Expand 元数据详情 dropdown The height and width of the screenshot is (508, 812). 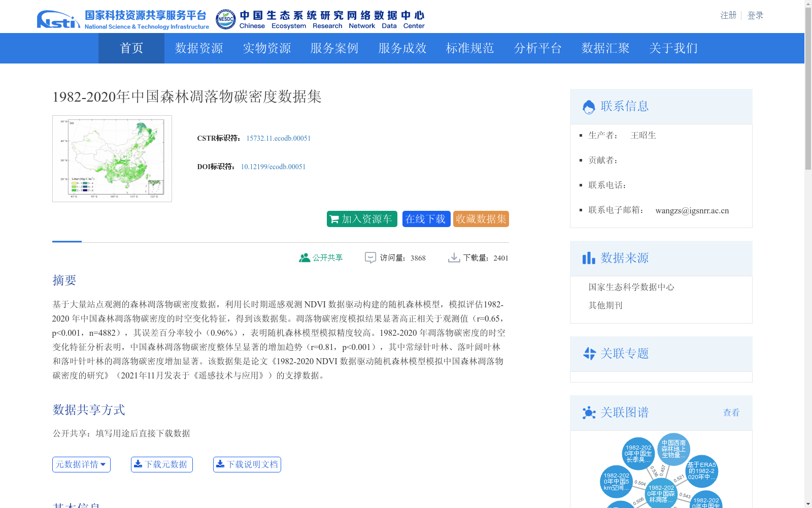(81, 464)
